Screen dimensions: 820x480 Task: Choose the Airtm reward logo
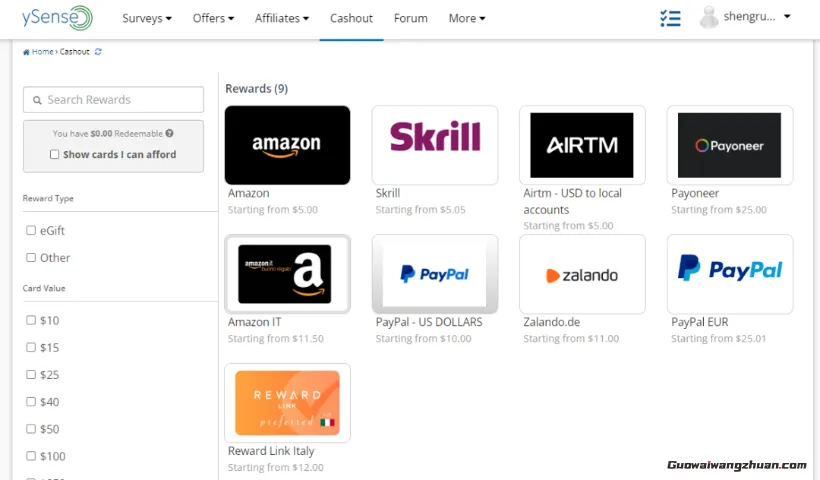click(x=582, y=145)
